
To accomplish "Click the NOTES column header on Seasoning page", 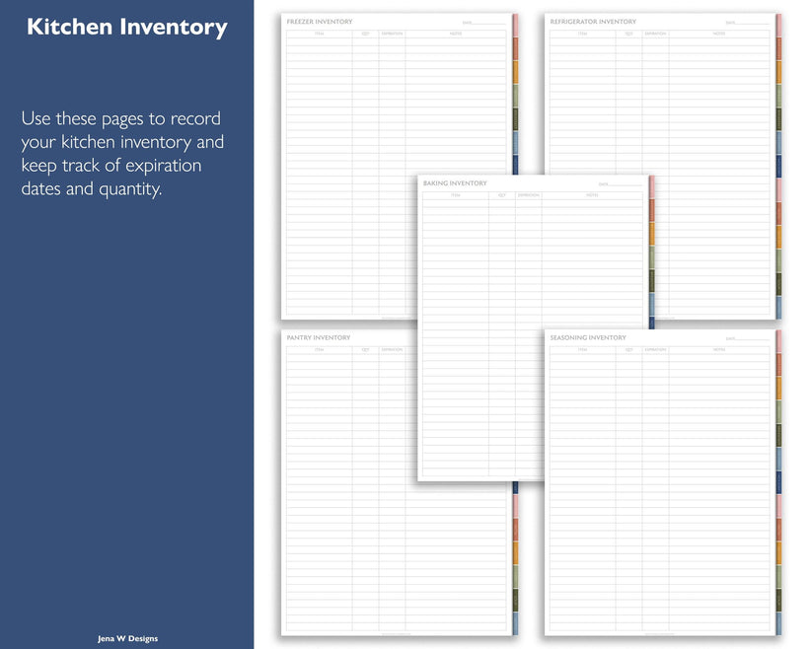I will click(x=719, y=349).
